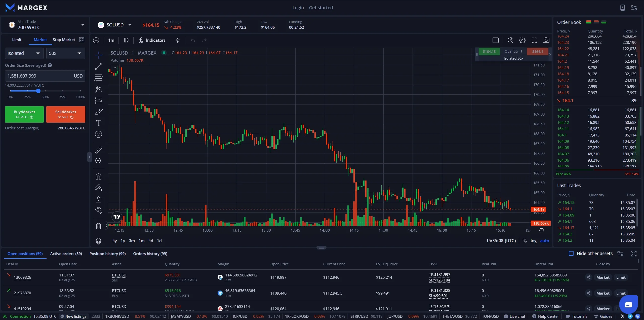
Task: Activate the zoom in tool
Action: click(x=98, y=161)
